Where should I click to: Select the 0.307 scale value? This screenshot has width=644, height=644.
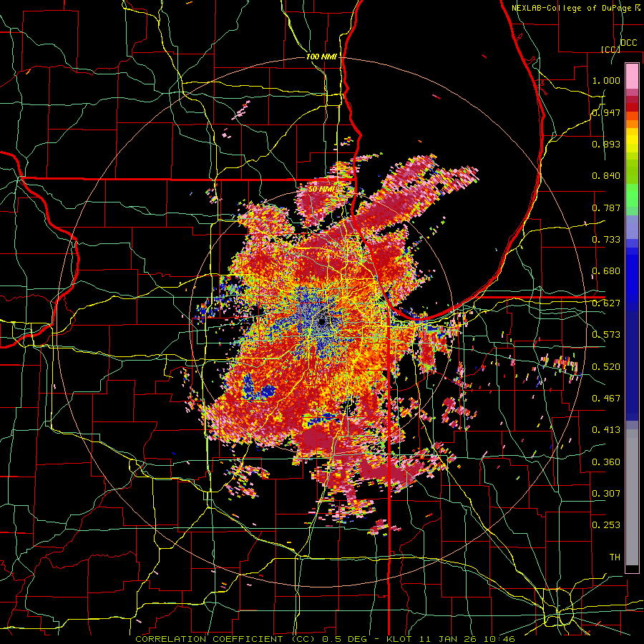606,493
